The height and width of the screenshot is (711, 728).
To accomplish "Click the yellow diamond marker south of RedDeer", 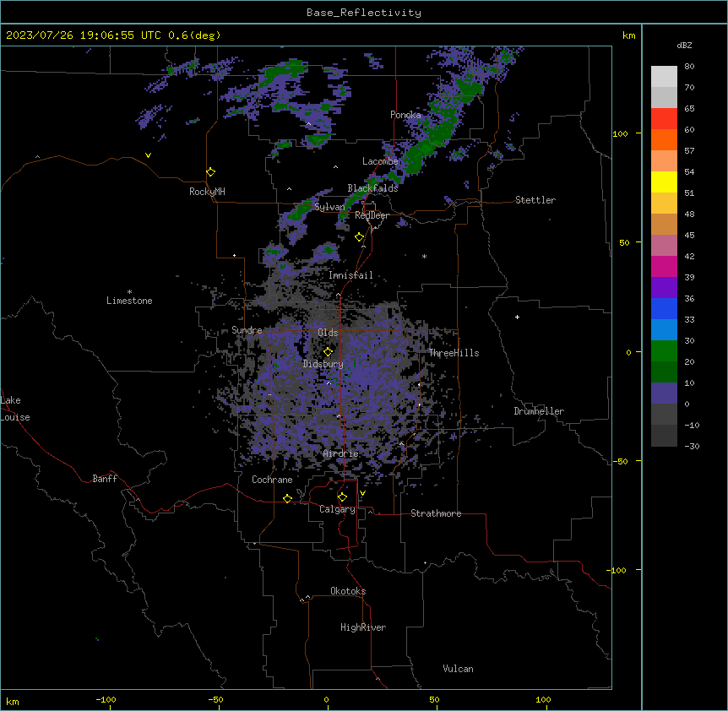I will coord(359,237).
